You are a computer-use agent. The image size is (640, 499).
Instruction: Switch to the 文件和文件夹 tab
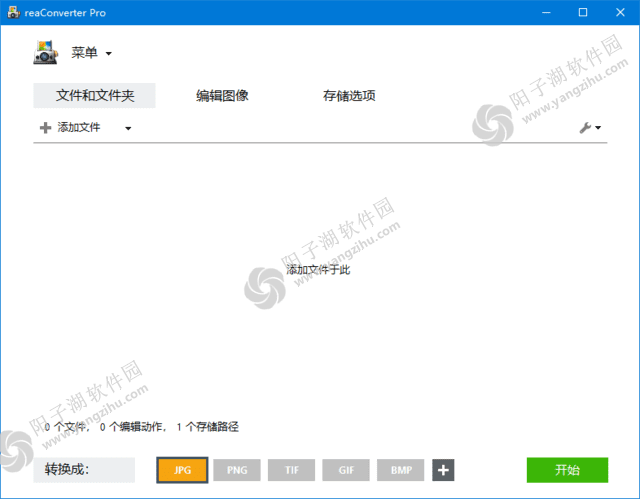click(95, 95)
